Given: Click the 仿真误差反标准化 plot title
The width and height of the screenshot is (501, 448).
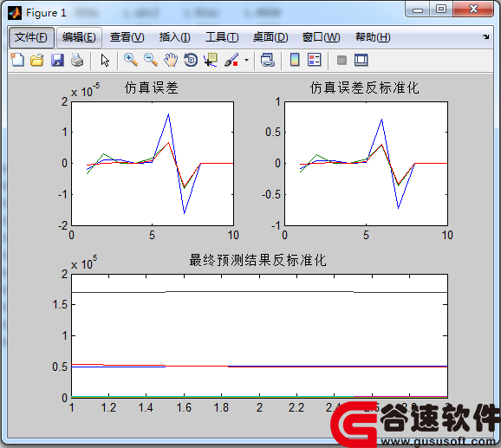Looking at the screenshot, I should (x=364, y=88).
